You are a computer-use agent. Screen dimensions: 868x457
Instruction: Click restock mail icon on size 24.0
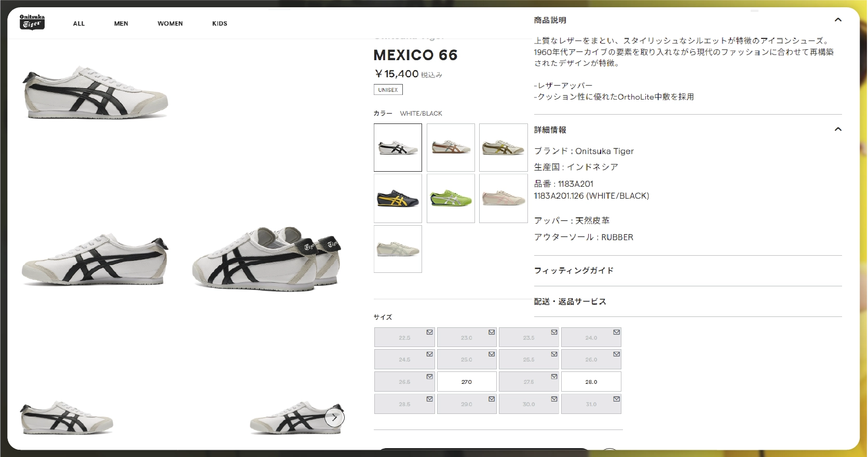pyautogui.click(x=616, y=332)
